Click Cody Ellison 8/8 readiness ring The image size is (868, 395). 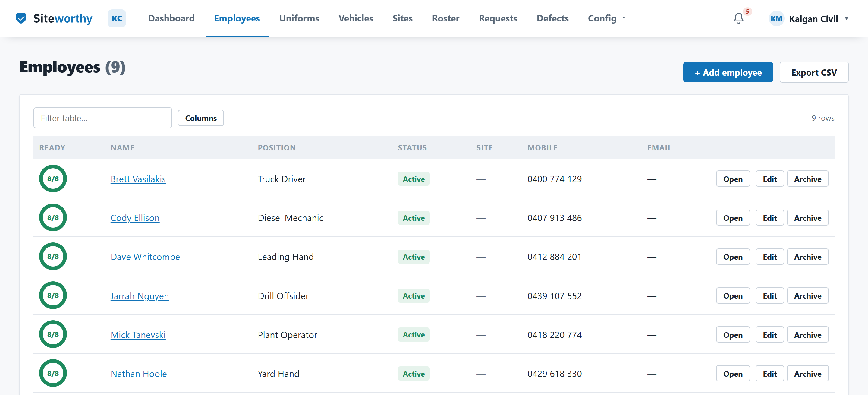(53, 217)
